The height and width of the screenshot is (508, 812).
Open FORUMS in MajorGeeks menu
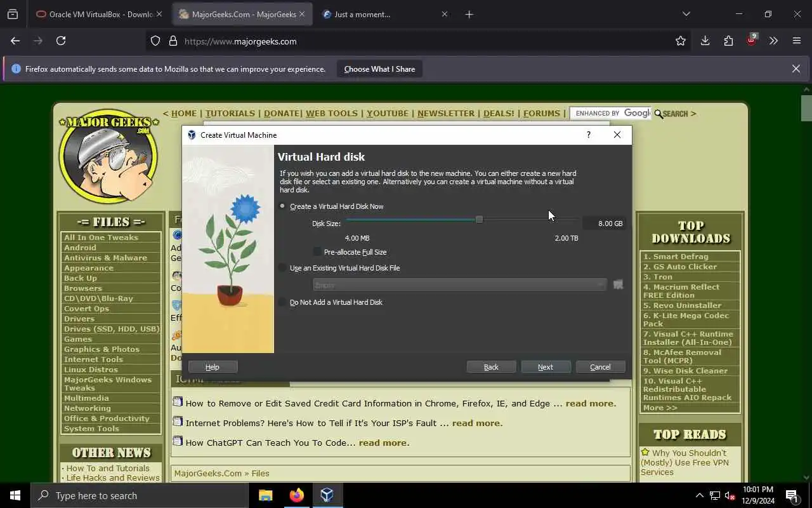(542, 113)
